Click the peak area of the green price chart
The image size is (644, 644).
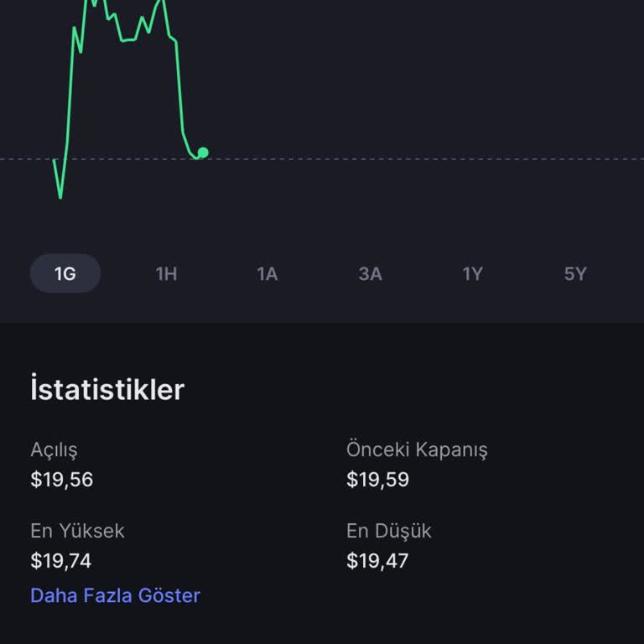[94, 3]
